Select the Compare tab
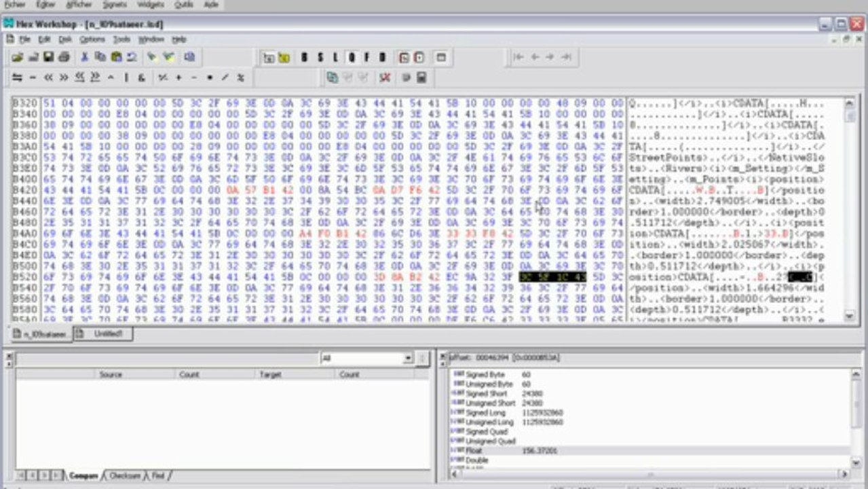Screen dimensions: 868x489 click(83, 475)
